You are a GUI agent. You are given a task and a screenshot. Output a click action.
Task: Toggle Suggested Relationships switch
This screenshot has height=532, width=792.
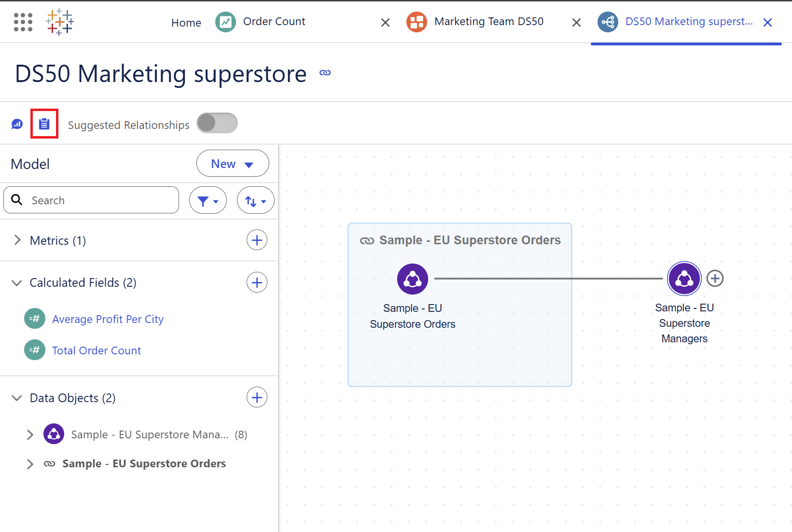click(x=217, y=123)
